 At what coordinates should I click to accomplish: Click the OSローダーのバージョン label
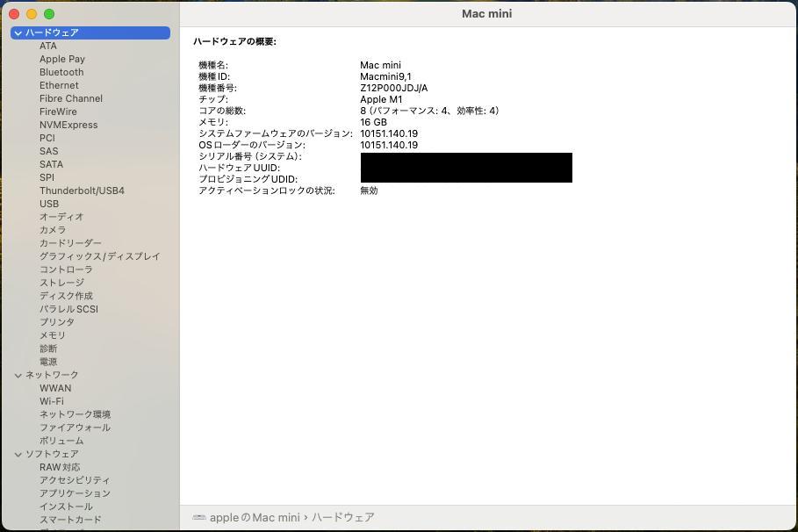point(252,145)
